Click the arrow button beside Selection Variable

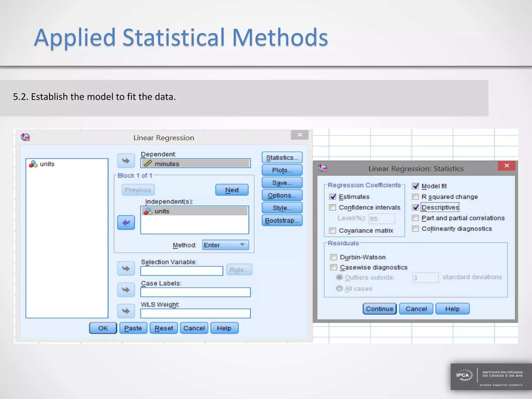126,268
